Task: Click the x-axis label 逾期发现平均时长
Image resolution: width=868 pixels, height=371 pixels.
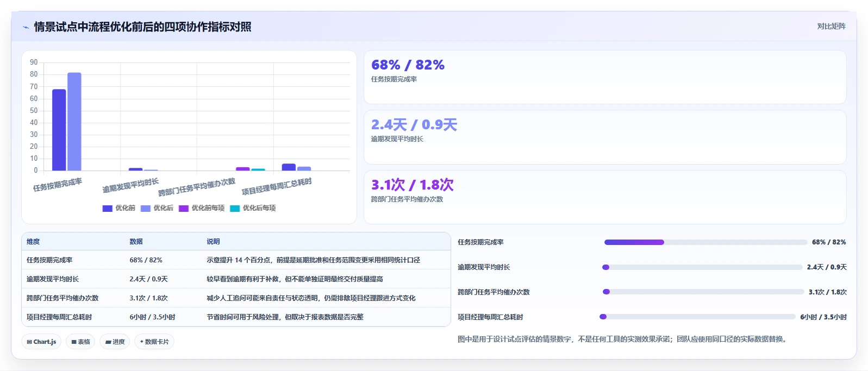Action: (130, 186)
